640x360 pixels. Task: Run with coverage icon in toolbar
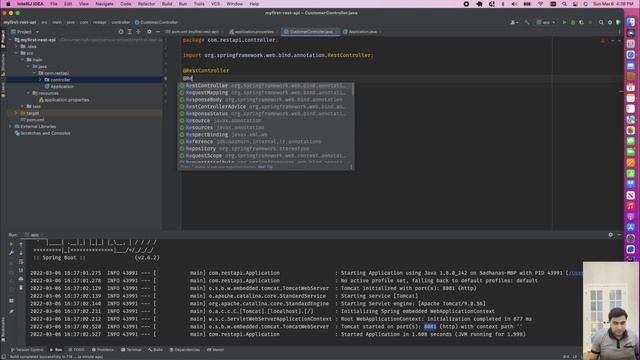[582, 22]
